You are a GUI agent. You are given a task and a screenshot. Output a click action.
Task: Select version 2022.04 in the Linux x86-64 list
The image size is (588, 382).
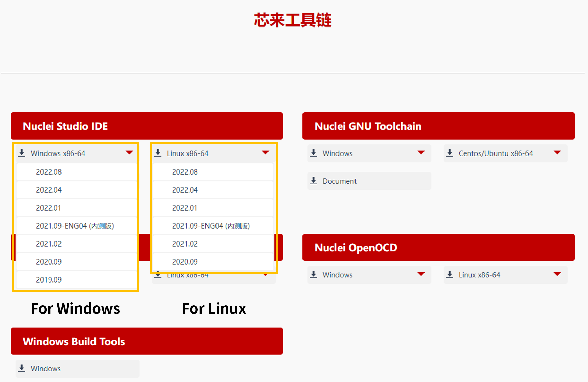coord(213,190)
